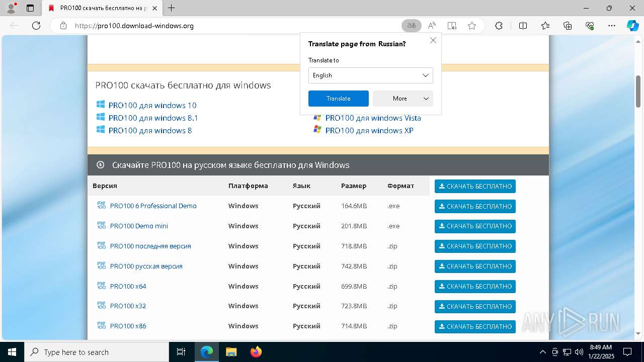Image resolution: width=644 pixels, height=362 pixels.
Task: Expand the Translate to language dropdown
Action: tap(371, 75)
